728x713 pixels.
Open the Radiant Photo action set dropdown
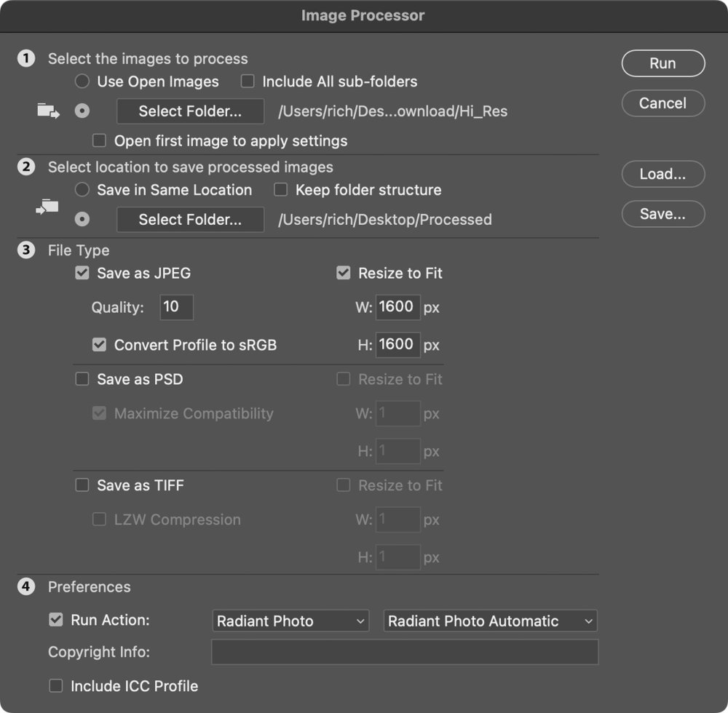291,621
